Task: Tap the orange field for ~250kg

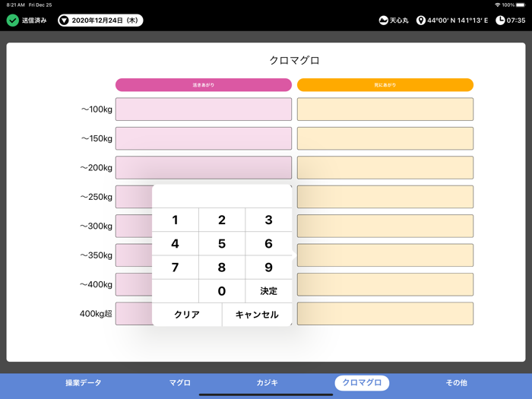Action: tap(385, 197)
